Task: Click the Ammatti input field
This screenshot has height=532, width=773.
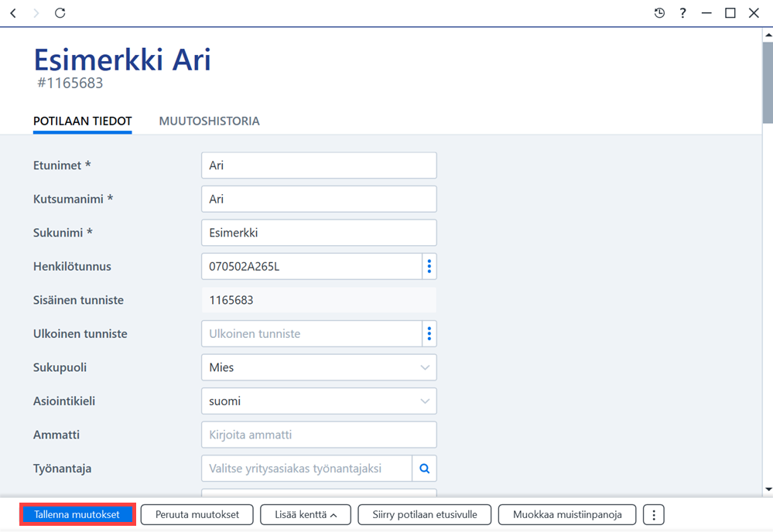Action: (x=319, y=435)
